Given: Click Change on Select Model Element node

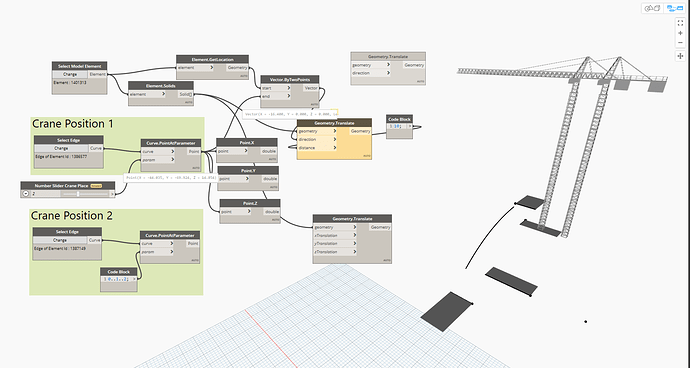Looking at the screenshot, I should tap(70, 74).
